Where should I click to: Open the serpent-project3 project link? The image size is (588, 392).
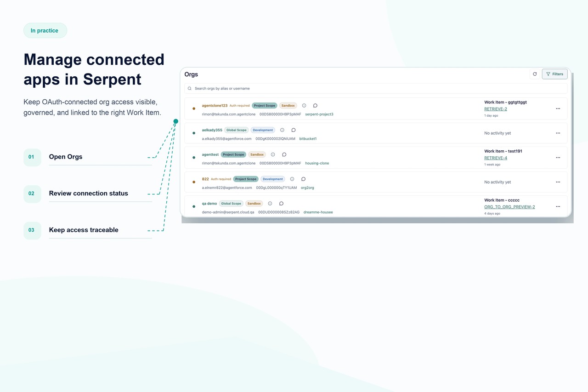[319, 114]
